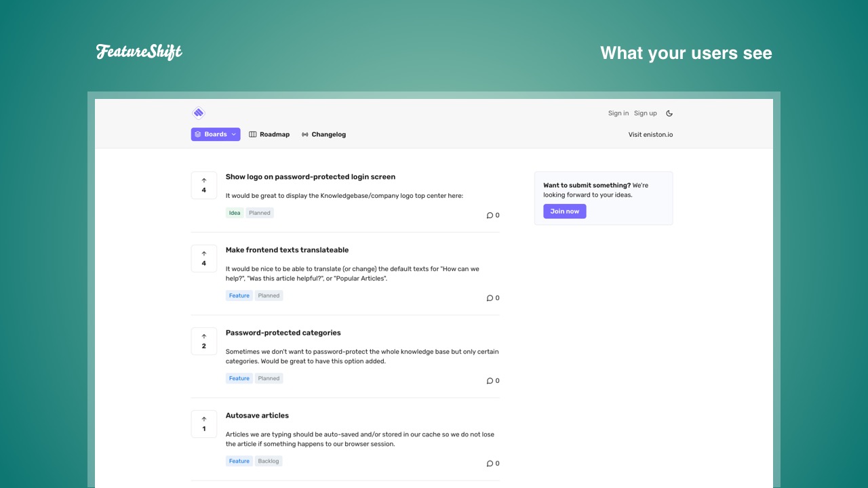Click the Sign in link
This screenshot has height=488, width=868.
point(618,113)
